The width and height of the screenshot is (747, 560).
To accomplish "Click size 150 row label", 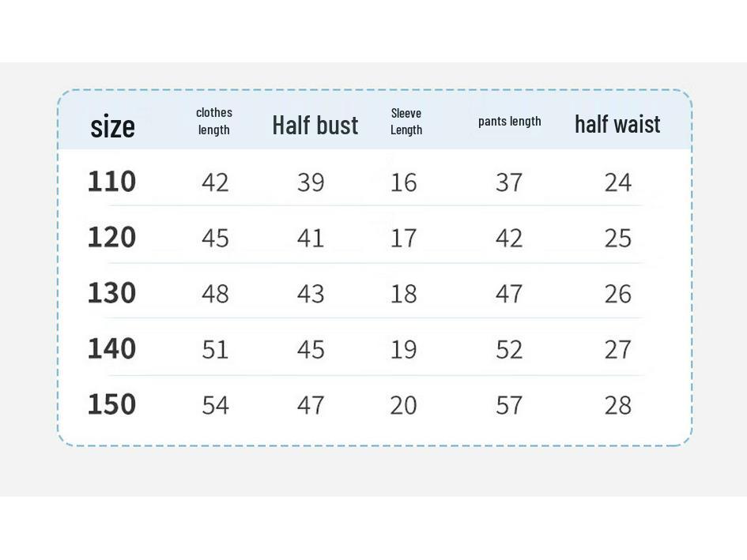I will [x=112, y=404].
